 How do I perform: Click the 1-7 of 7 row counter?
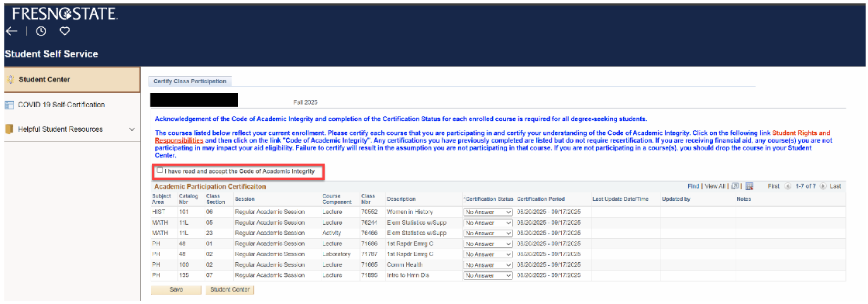coord(805,187)
